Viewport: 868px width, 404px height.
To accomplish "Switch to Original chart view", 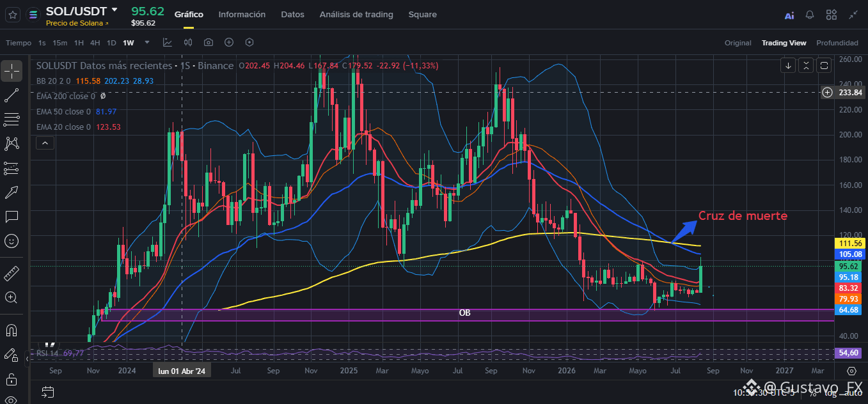I will 738,43.
